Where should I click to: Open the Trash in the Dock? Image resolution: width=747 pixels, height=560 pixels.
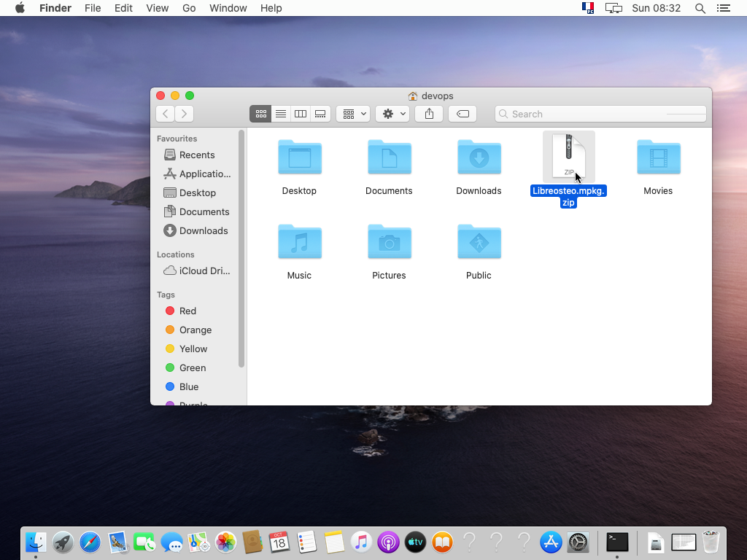711,542
